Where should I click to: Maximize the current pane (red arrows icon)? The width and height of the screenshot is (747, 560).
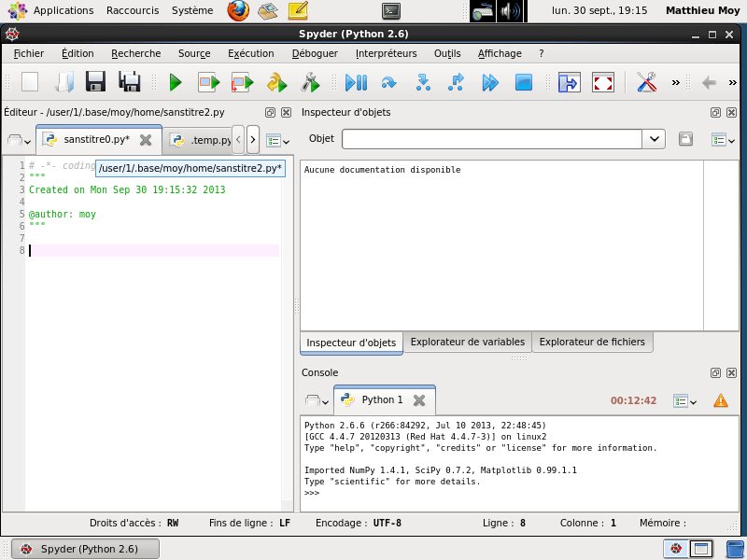tap(602, 82)
